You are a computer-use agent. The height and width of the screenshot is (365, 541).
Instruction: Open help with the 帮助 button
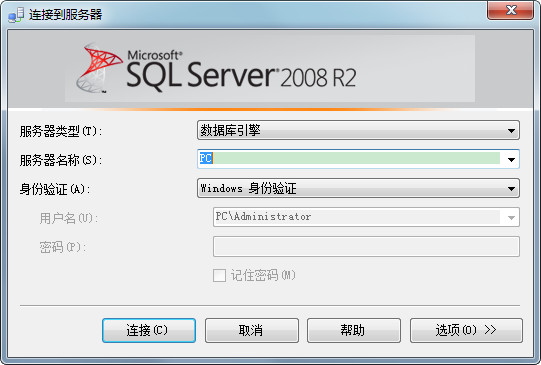pyautogui.click(x=354, y=330)
